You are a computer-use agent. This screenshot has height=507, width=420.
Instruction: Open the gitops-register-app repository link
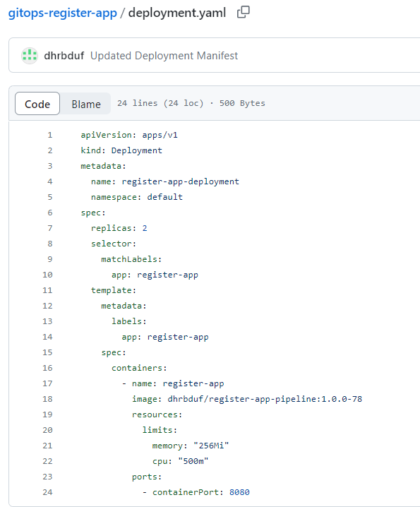tap(62, 13)
